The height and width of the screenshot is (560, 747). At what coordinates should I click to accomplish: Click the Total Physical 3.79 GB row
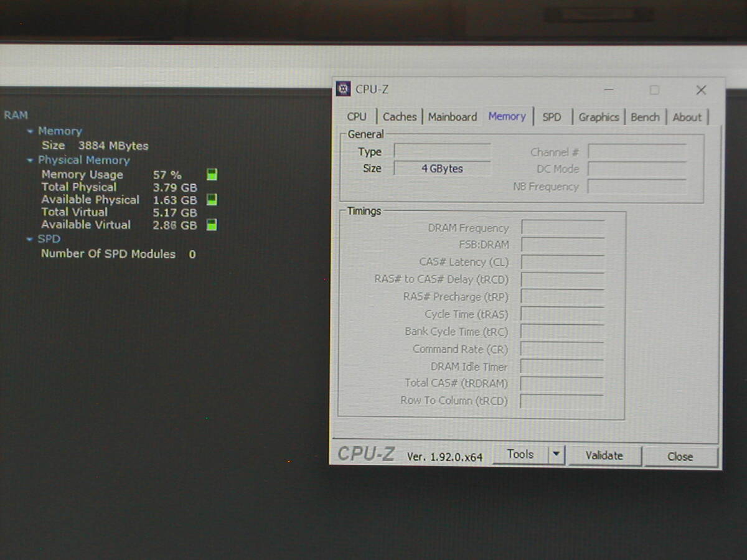pyautogui.click(x=119, y=187)
